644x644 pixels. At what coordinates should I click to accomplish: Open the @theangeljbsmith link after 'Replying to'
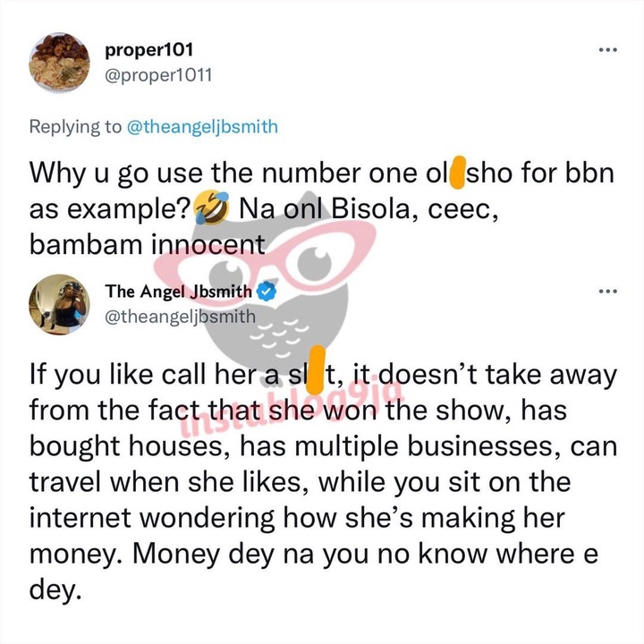(202, 127)
